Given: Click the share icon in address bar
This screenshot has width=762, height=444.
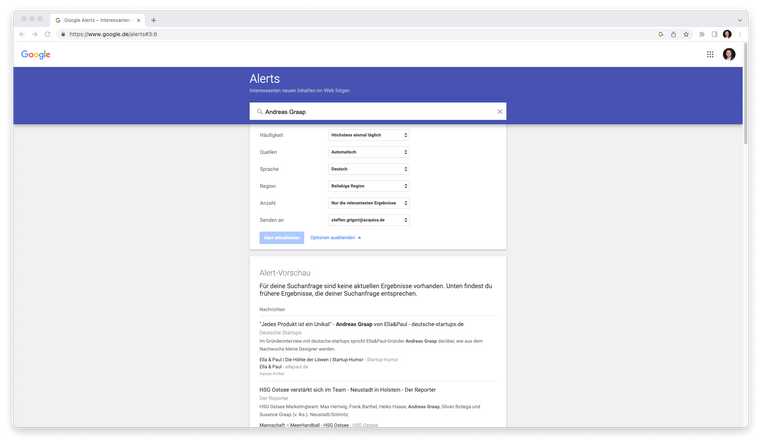Looking at the screenshot, I should [x=673, y=34].
